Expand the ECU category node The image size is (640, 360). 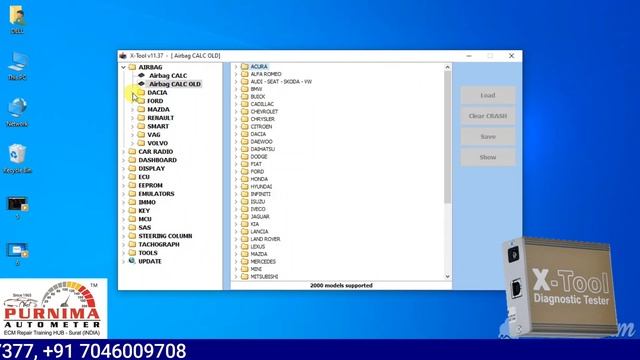pyautogui.click(x=124, y=177)
